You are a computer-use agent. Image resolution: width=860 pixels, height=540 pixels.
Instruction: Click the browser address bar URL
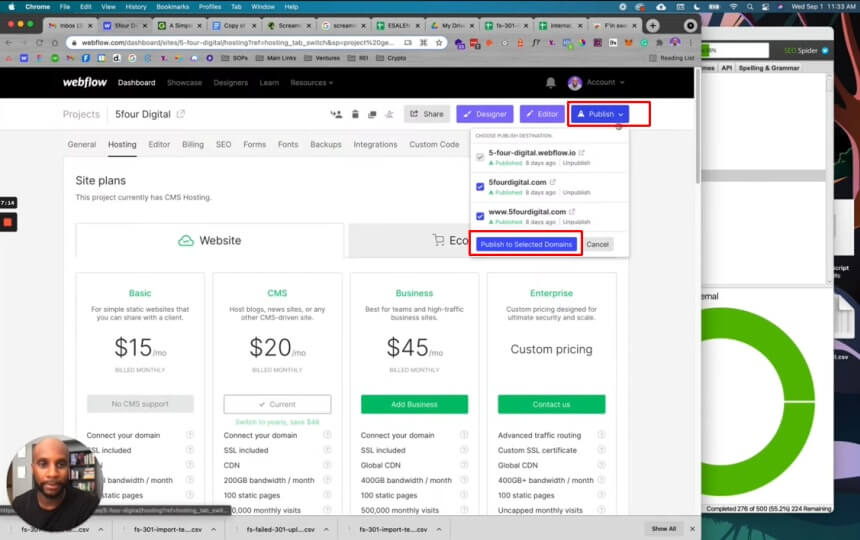pyautogui.click(x=237, y=43)
